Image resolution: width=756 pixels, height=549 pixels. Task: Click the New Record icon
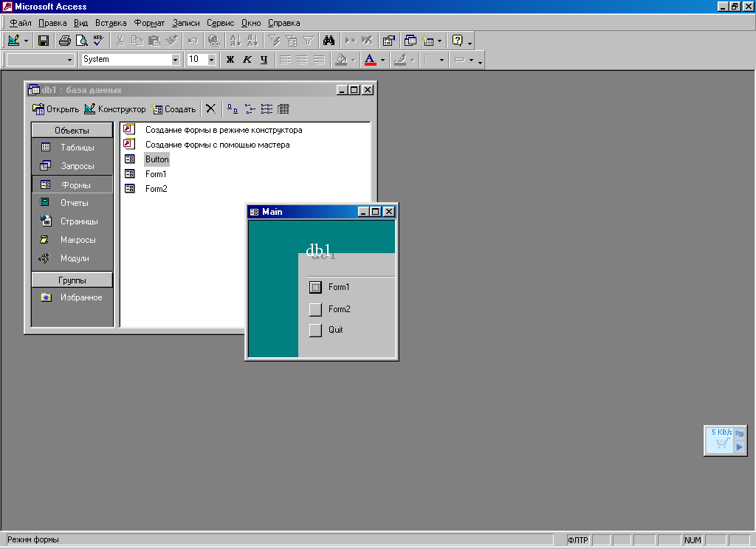351,41
